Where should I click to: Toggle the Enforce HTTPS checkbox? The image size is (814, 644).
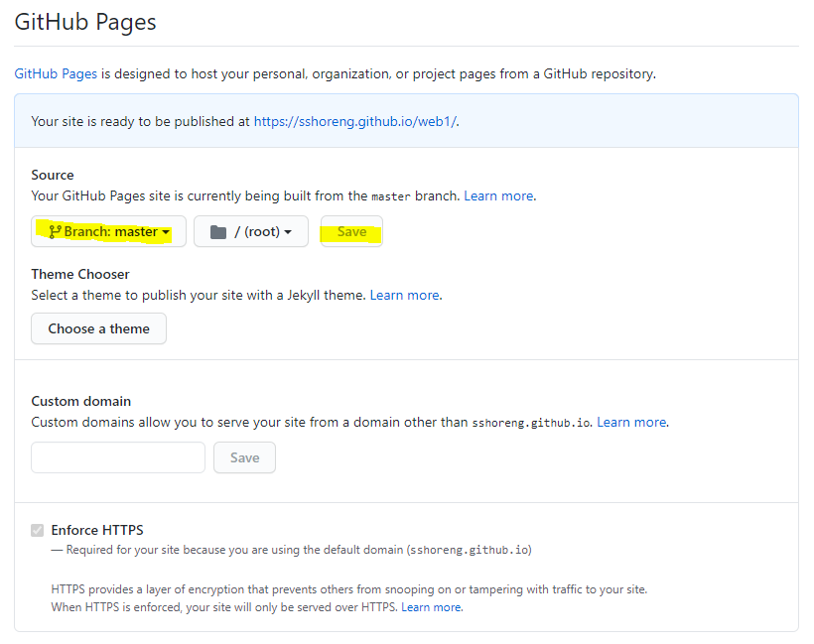coord(38,530)
